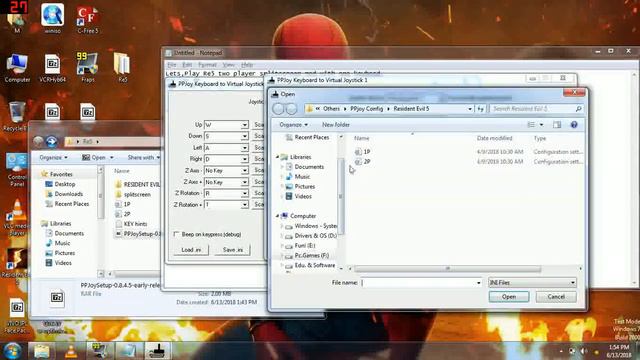Screen dimensions: 640x360
Task: Select KEY hints file in Explorer window
Action: click(x=131, y=224)
